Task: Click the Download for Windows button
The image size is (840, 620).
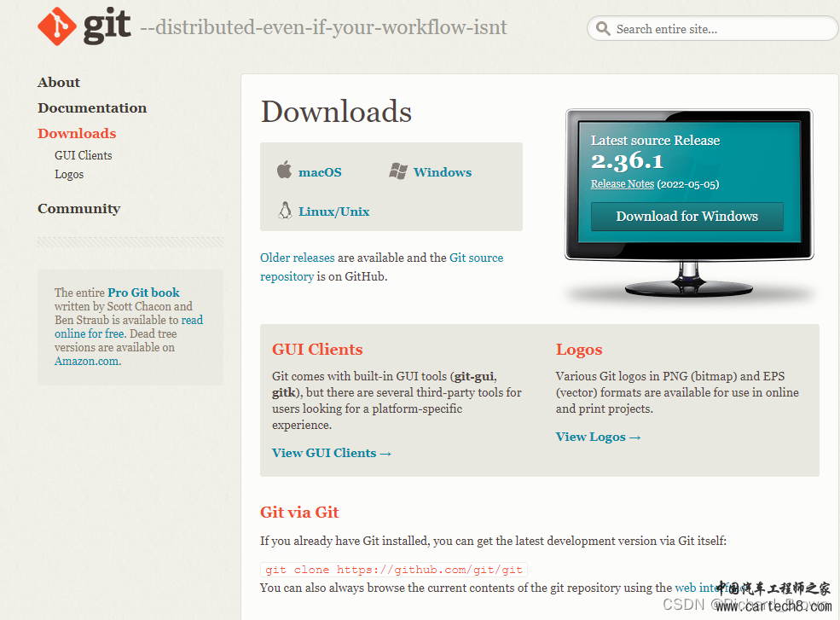Action: pos(686,217)
